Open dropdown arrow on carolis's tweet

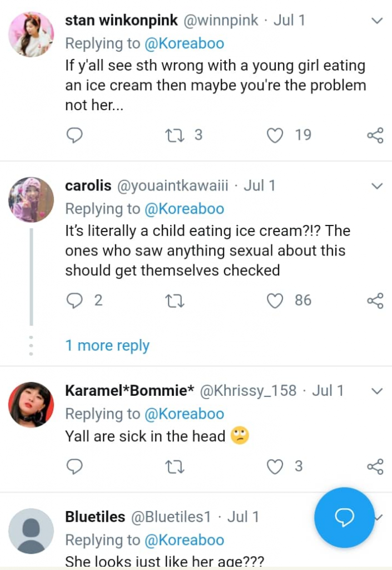pos(377,186)
